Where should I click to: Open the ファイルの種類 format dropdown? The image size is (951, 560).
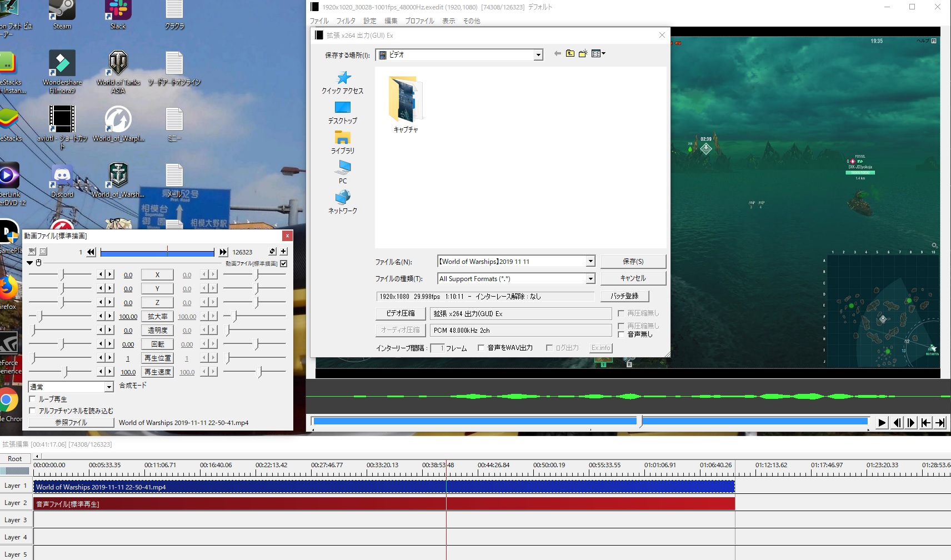[x=590, y=279]
